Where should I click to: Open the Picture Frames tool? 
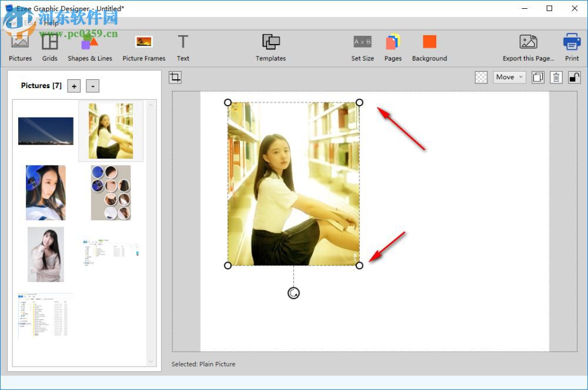coord(144,46)
